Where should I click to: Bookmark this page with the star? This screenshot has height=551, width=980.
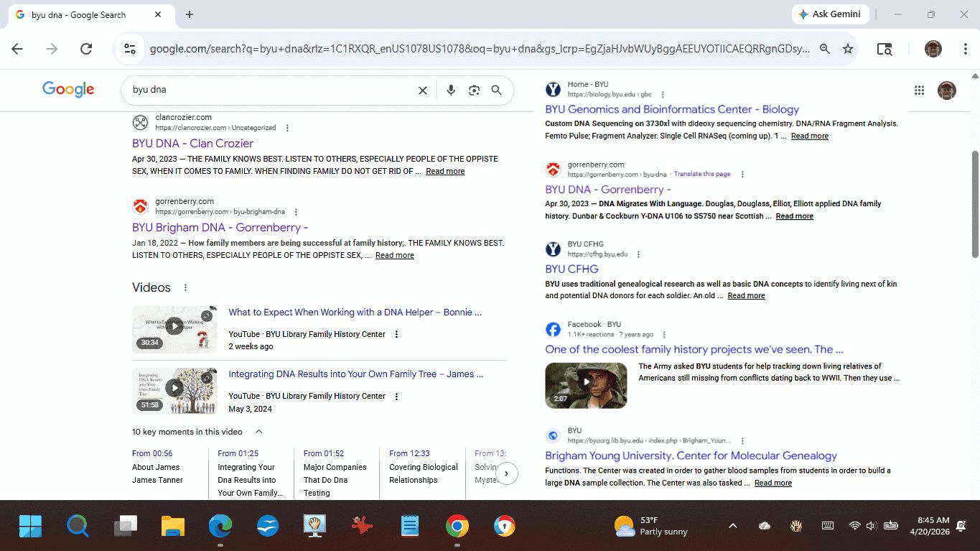(x=848, y=49)
